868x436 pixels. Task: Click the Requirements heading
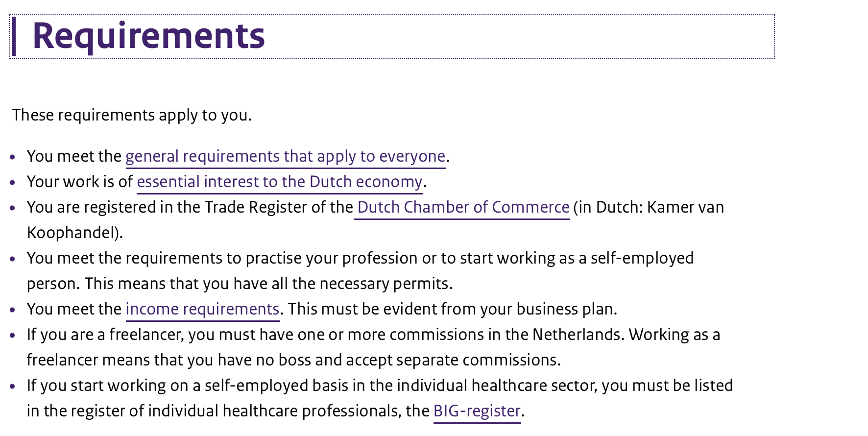pos(148,36)
